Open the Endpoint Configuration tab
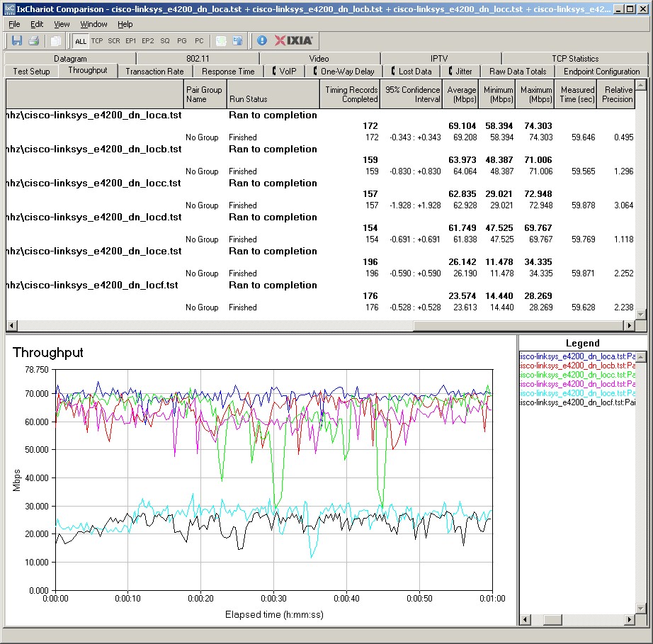Image resolution: width=653 pixels, height=644 pixels. coord(601,72)
